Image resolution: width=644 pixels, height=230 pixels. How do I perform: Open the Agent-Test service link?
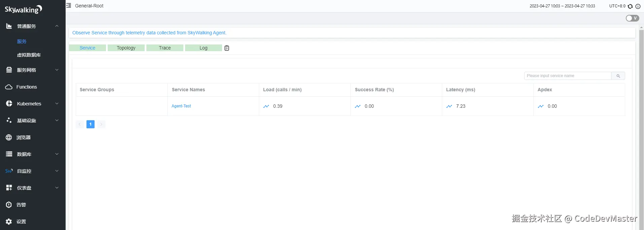tap(181, 106)
